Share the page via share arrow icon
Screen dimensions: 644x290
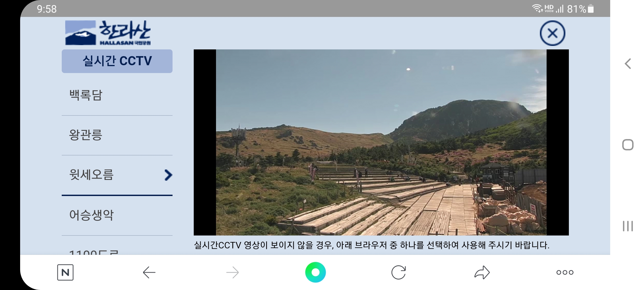click(x=482, y=272)
